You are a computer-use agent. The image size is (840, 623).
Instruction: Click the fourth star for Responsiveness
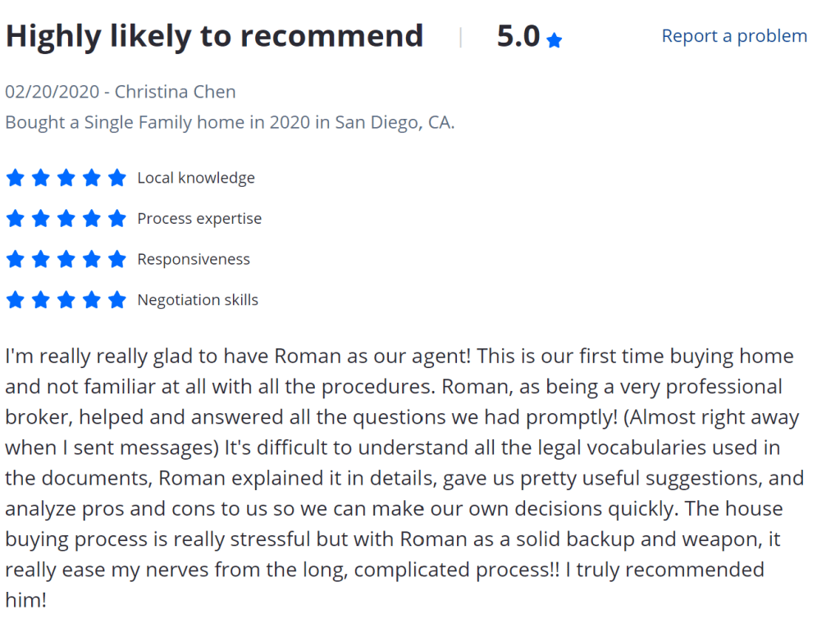tap(92, 259)
